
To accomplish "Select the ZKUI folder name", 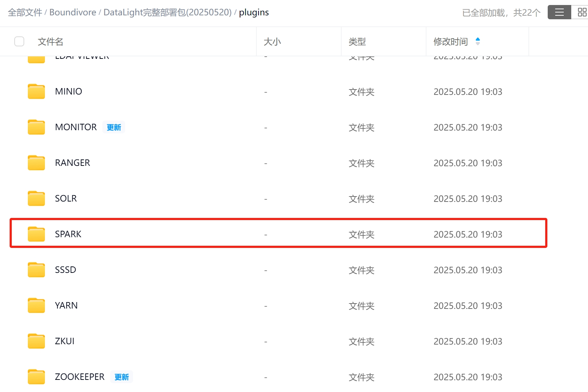I will click(65, 341).
